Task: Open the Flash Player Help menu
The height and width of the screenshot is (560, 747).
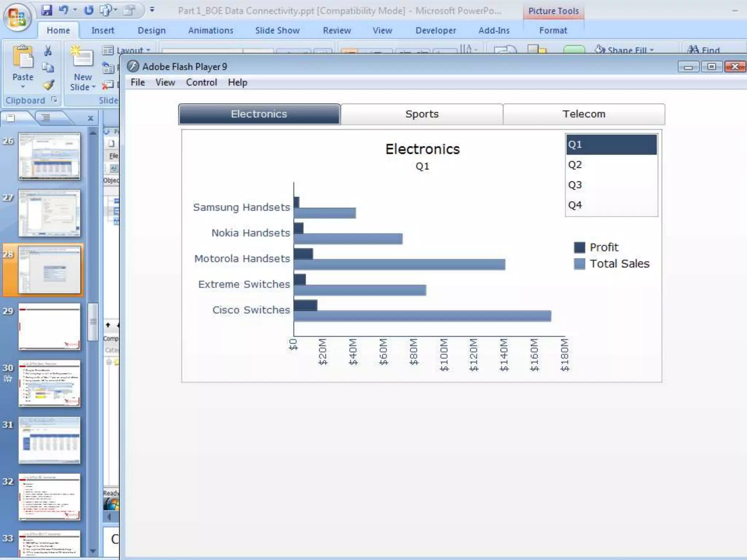Action: (x=238, y=82)
